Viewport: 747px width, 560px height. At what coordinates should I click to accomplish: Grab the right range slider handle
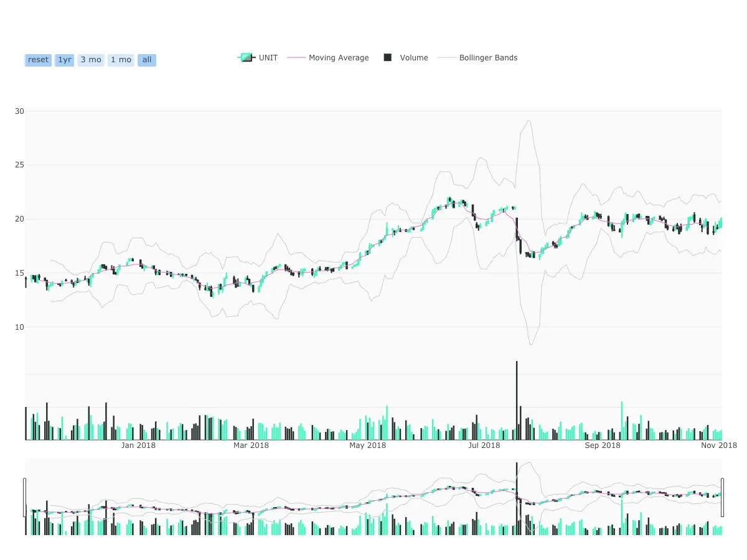[723, 497]
